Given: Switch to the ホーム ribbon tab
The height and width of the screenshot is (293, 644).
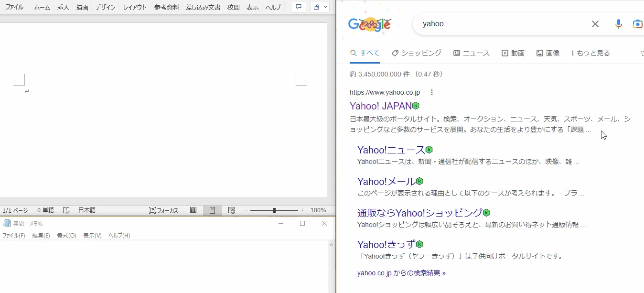Looking at the screenshot, I should click(x=42, y=7).
